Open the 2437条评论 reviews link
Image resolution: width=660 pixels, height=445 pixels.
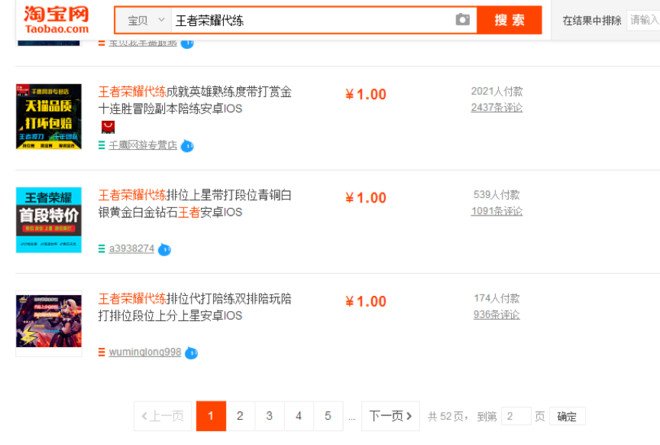[497, 108]
